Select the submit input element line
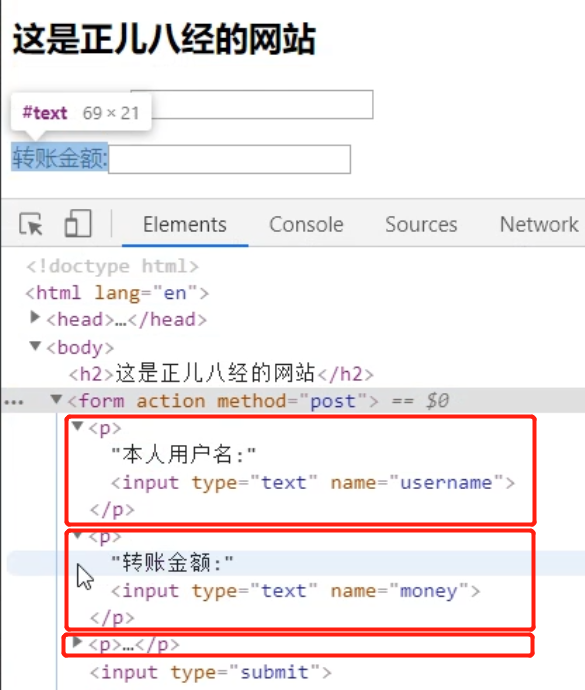The width and height of the screenshot is (585, 690). (x=211, y=672)
